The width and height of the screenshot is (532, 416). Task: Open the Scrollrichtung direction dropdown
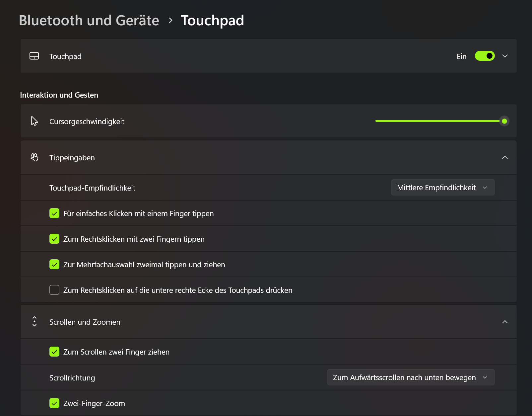411,377
